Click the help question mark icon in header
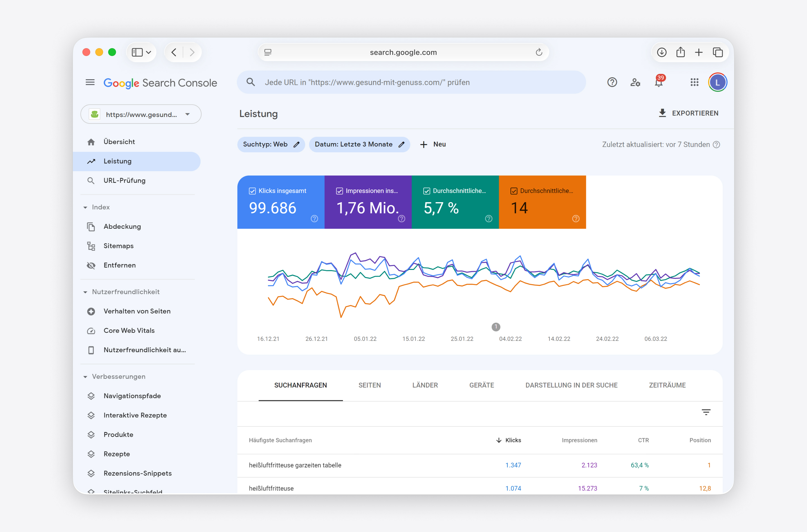The height and width of the screenshot is (532, 807). [x=612, y=82]
